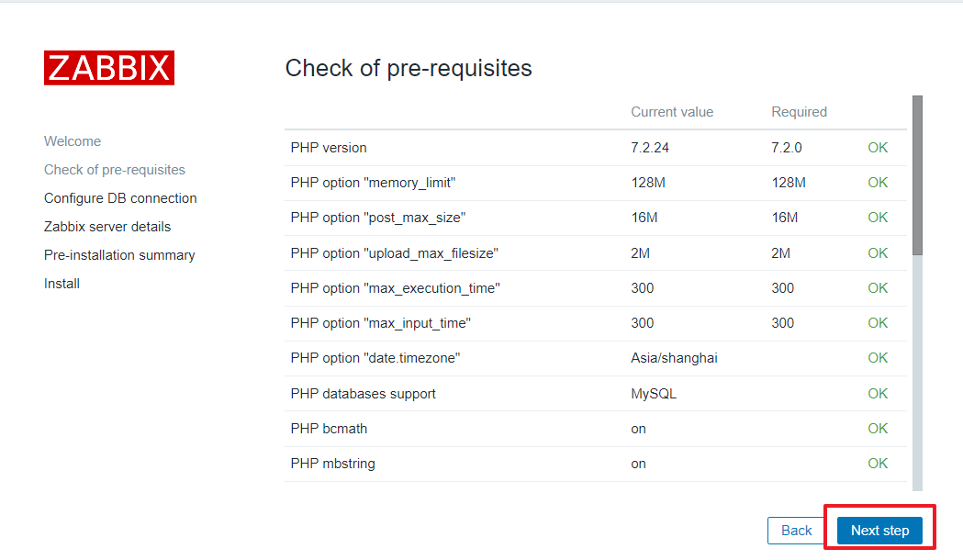Open the Configure DB connection step
The width and height of the screenshot is (963, 560).
(x=120, y=198)
